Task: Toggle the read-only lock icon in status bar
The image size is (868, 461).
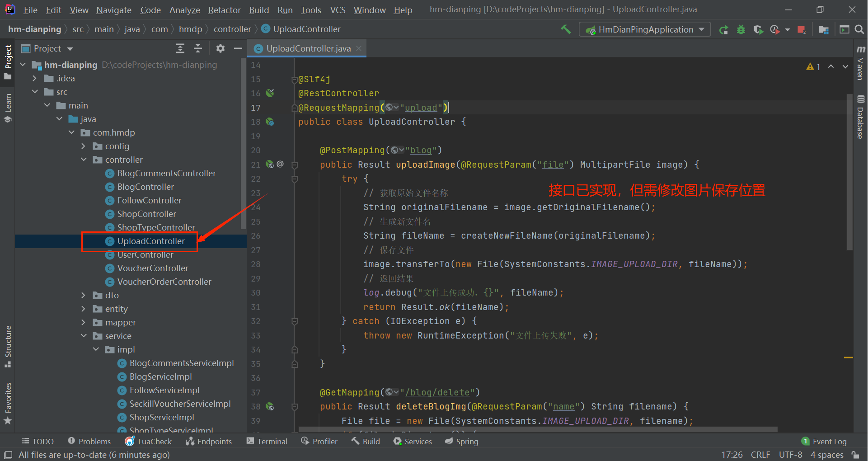Action: (x=855, y=455)
